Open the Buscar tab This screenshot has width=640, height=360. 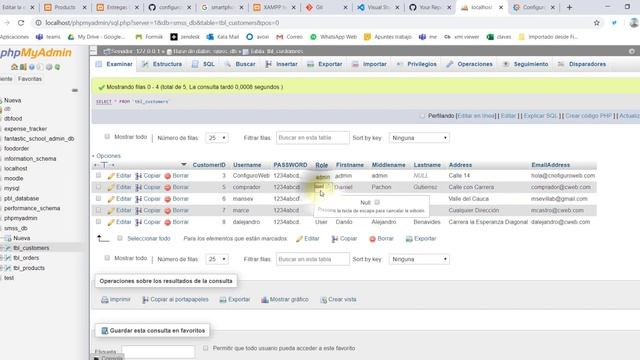click(x=240, y=64)
